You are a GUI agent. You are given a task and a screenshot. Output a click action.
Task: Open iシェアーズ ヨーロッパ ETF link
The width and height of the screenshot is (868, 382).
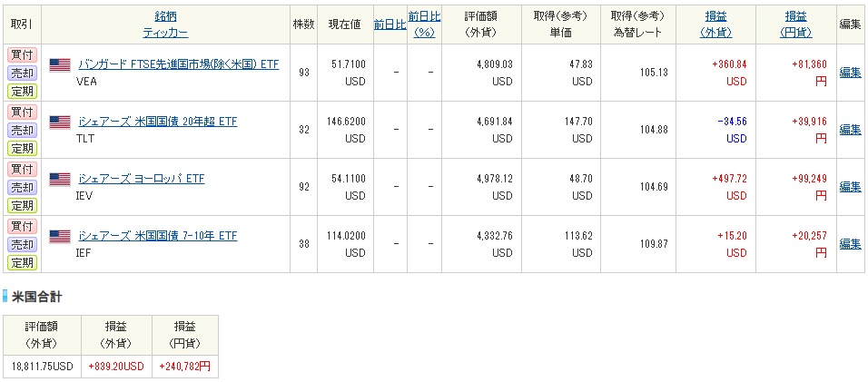[141, 179]
